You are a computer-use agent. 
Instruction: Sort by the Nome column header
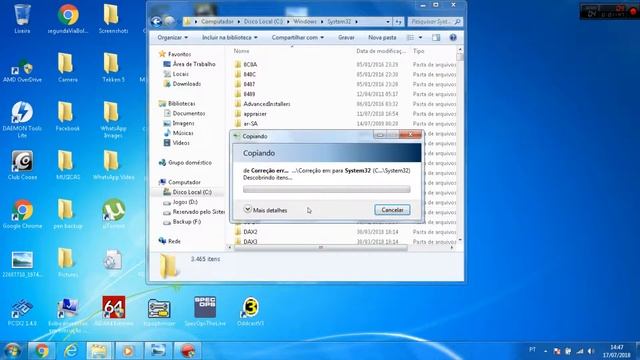[x=241, y=51]
